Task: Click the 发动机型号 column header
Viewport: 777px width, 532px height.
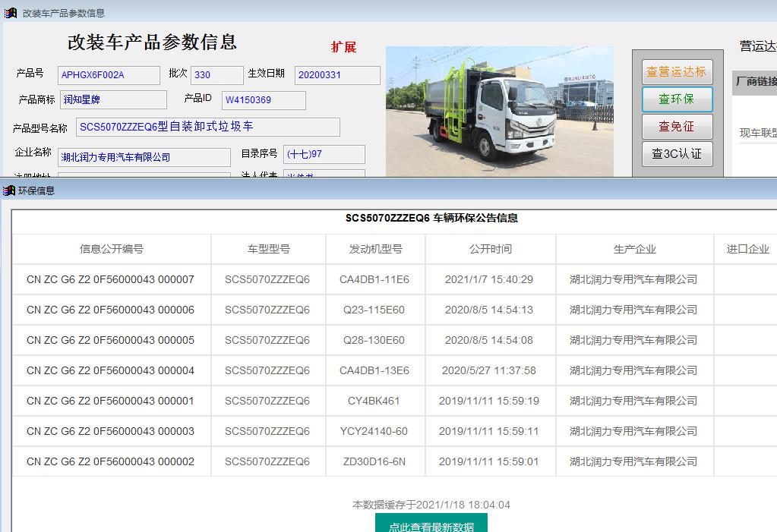Action: (376, 249)
